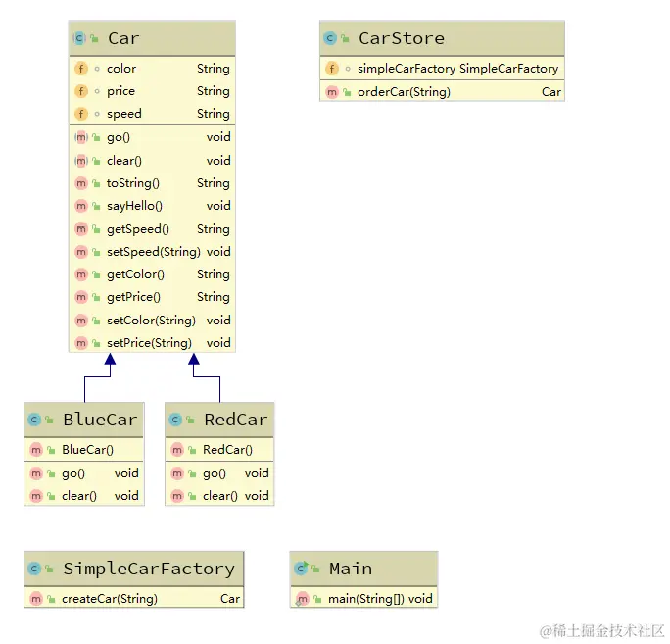Click the getPrice() method name

coord(134,297)
